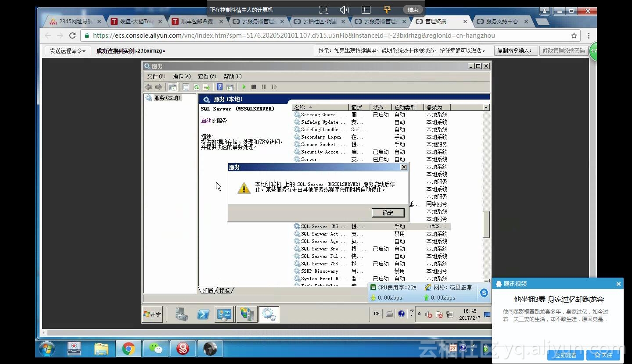Select the SSDP Discovery service row
This screenshot has width=632, height=364.
(x=372, y=271)
